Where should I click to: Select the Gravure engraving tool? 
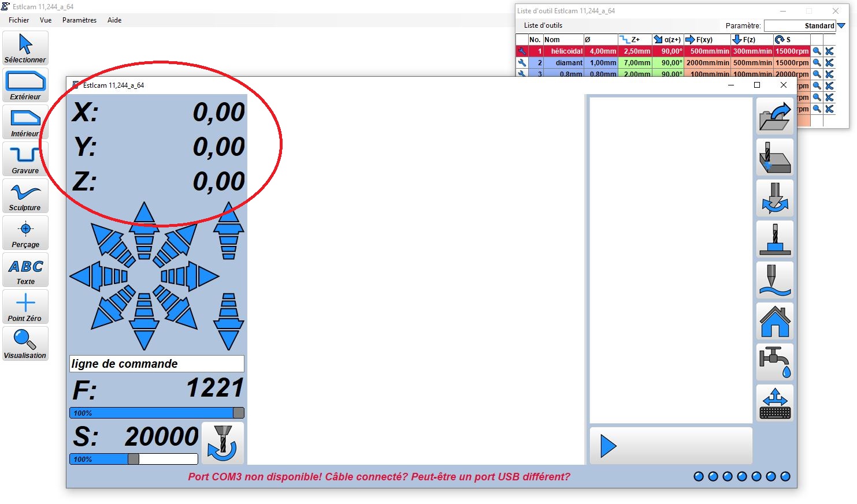pos(25,159)
